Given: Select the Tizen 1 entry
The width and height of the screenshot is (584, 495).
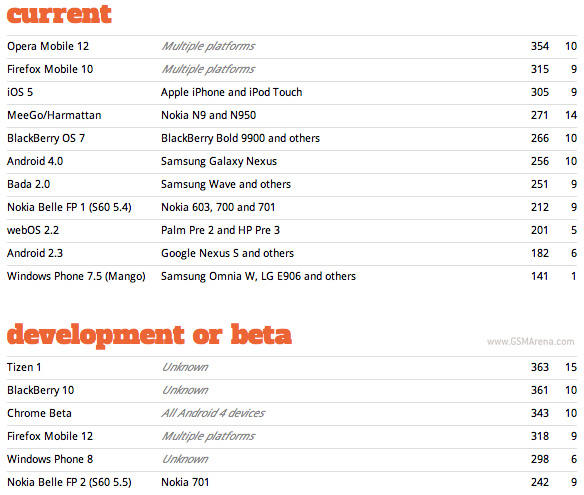Looking at the screenshot, I should (24, 368).
